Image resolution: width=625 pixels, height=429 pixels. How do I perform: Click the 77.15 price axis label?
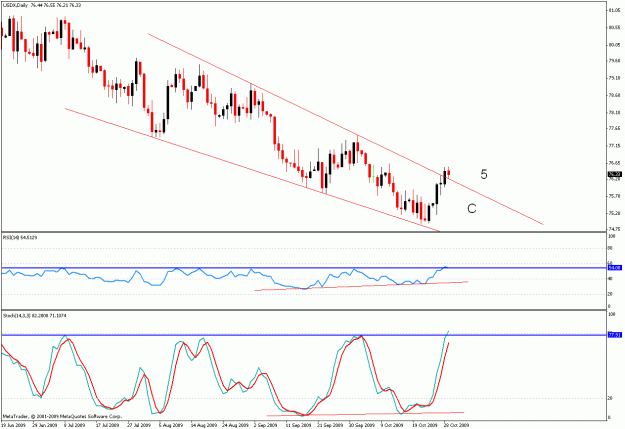point(614,146)
